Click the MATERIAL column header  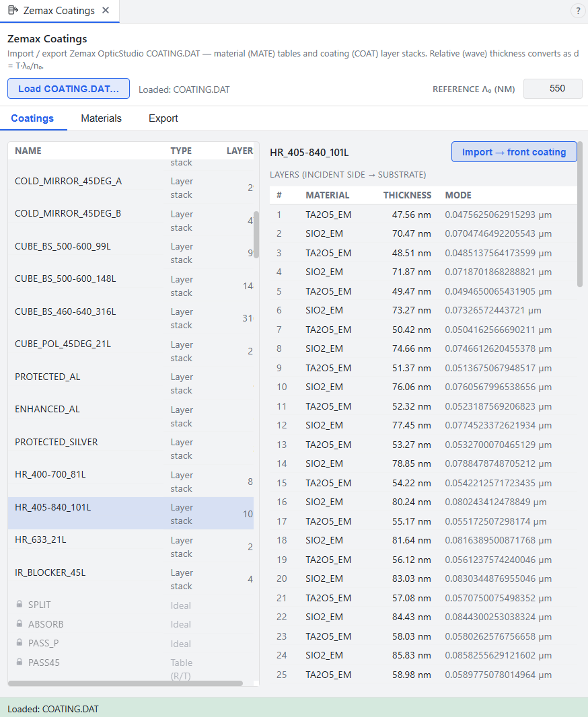point(328,195)
